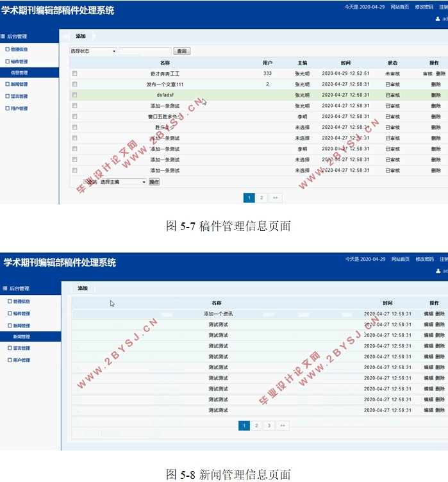
Task: Tick the checkbox for row 发布一个文章111
Action: point(75,84)
